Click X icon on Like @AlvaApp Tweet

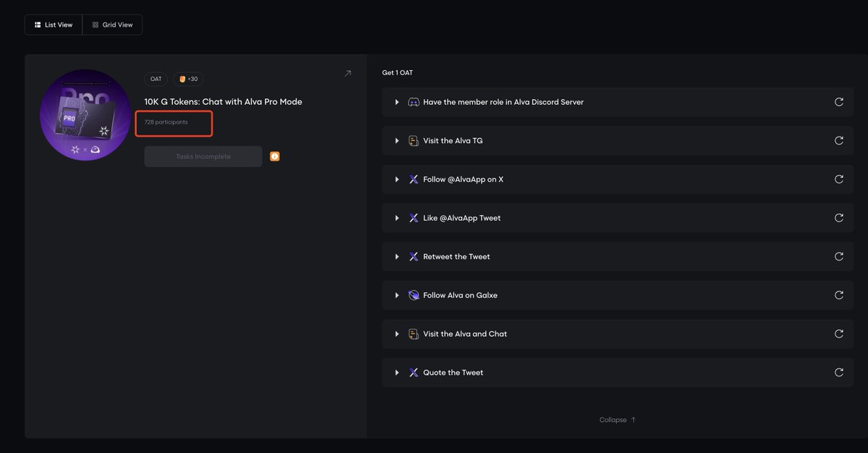(414, 218)
